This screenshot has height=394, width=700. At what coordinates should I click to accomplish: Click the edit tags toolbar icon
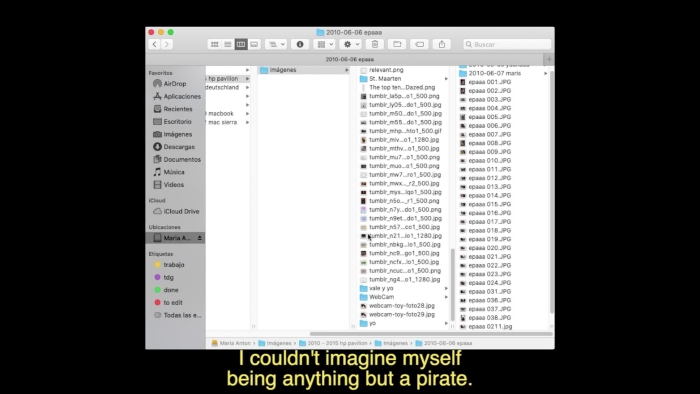pyautogui.click(x=419, y=44)
